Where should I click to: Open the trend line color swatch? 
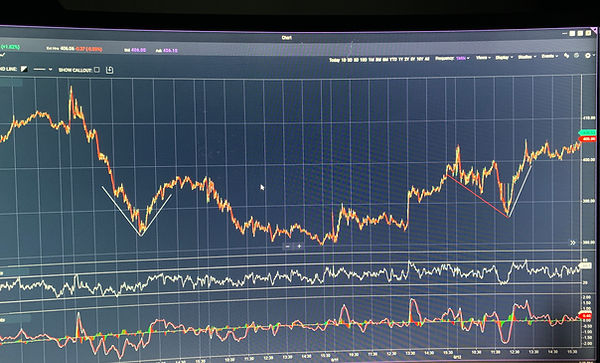pos(24,69)
